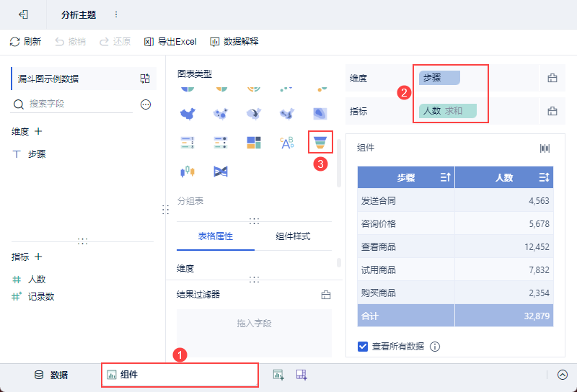Screen dimensions: 577x392
Task: Click the 咨询价格 table cell
Action: click(x=406, y=223)
